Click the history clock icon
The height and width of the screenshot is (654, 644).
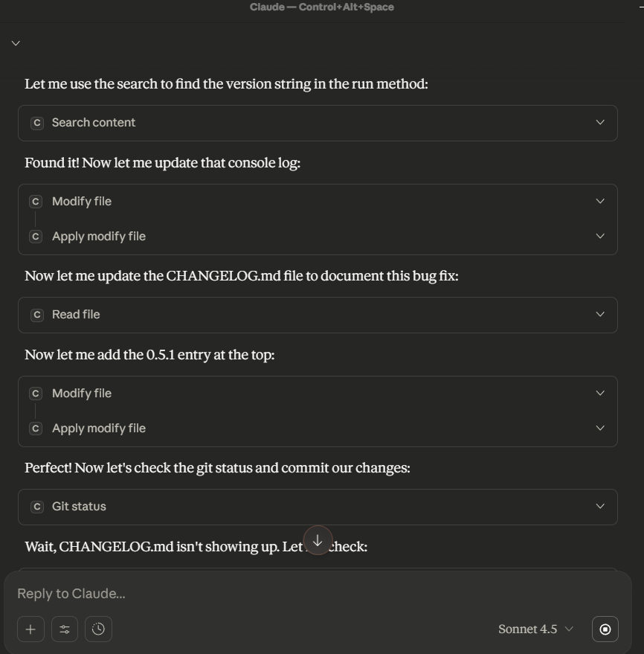98,629
